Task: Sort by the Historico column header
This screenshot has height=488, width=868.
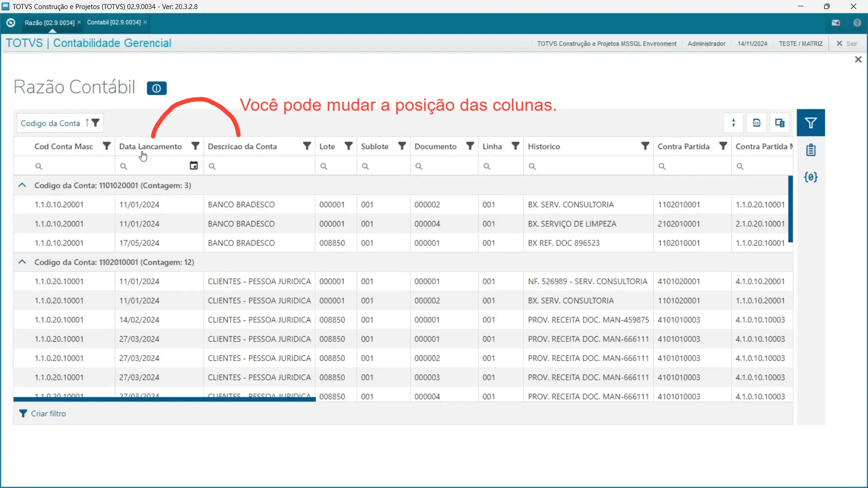Action: coord(544,146)
